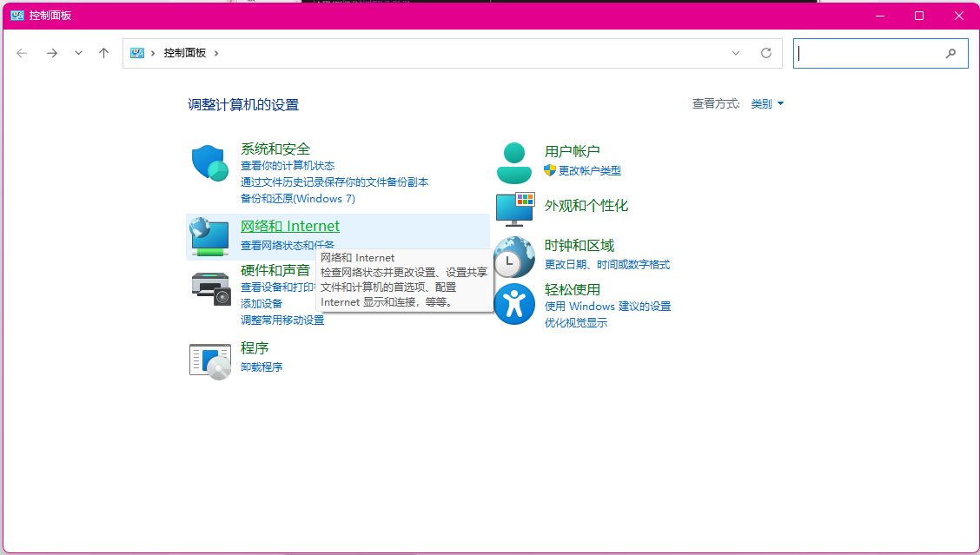
Task: Minimize the 控制面板 window
Action: click(x=878, y=16)
